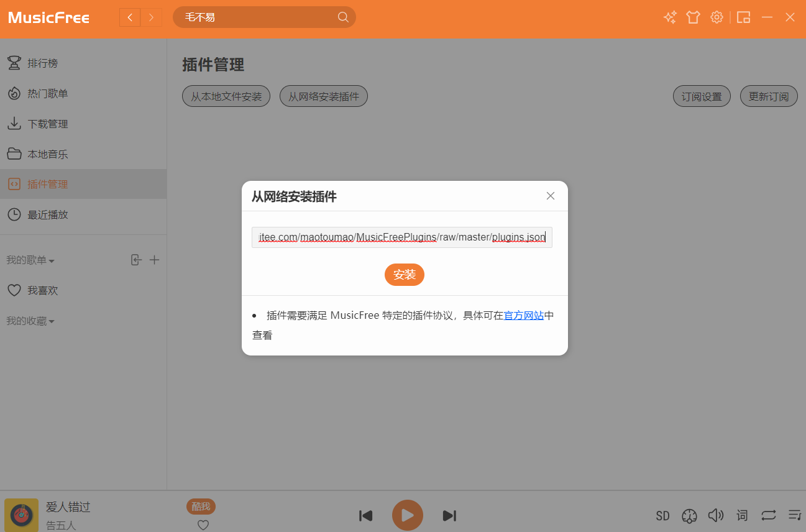The height and width of the screenshot is (532, 806).
Task: Close the 从网络安装插件 dialog
Action: [551, 196]
